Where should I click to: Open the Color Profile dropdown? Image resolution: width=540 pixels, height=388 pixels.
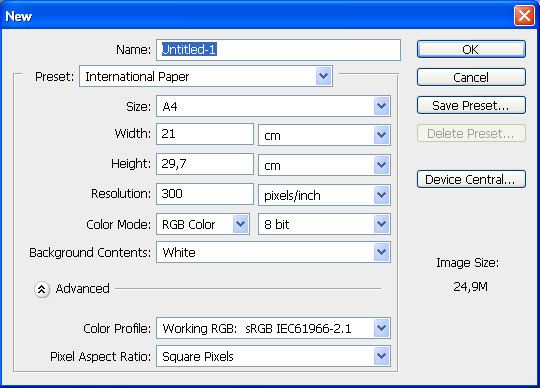tap(273, 328)
